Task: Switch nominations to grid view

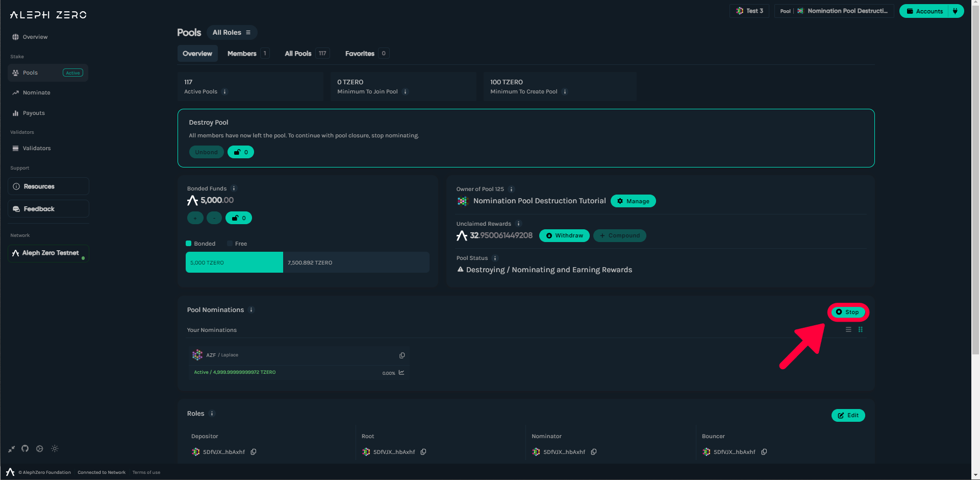Action: click(x=861, y=330)
